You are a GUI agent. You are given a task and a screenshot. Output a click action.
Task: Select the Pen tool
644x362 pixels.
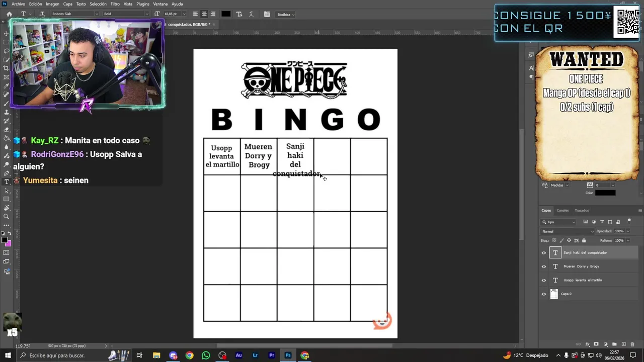(7, 173)
